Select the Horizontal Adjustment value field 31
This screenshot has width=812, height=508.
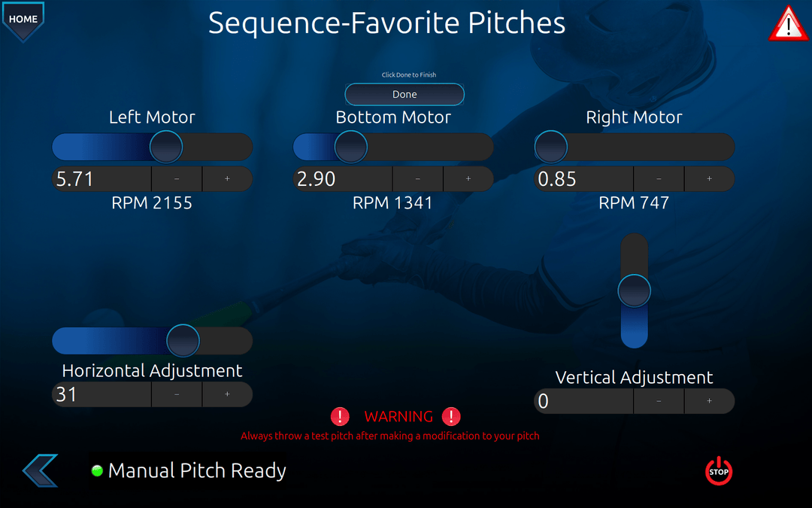tap(101, 394)
